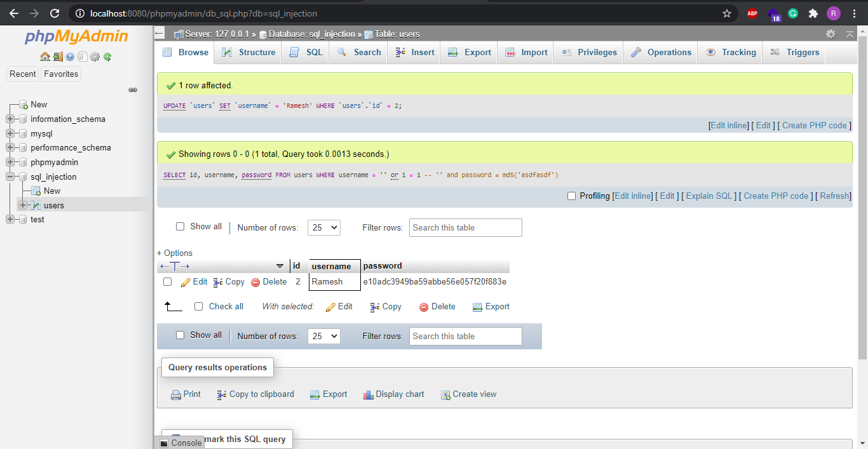Viewport: 868px width, 449px height.
Task: Open the SQL tab
Action: click(306, 53)
